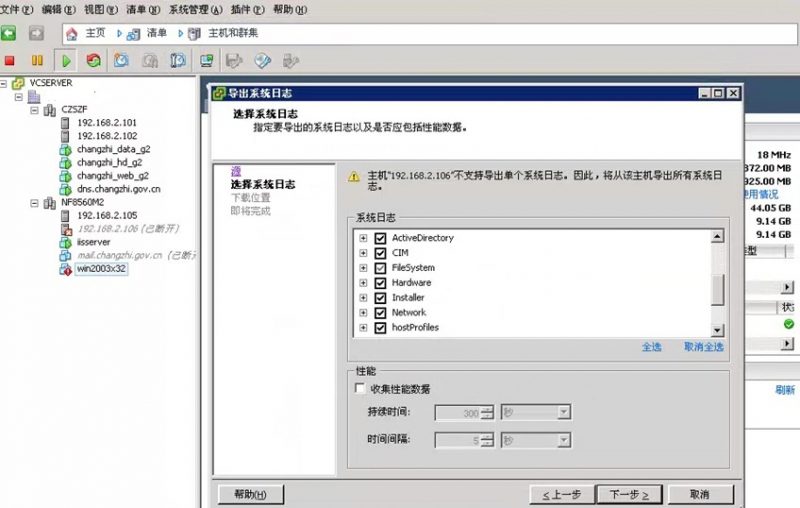Click the 取消全选 link
The width and height of the screenshot is (800, 508).
[x=703, y=347]
